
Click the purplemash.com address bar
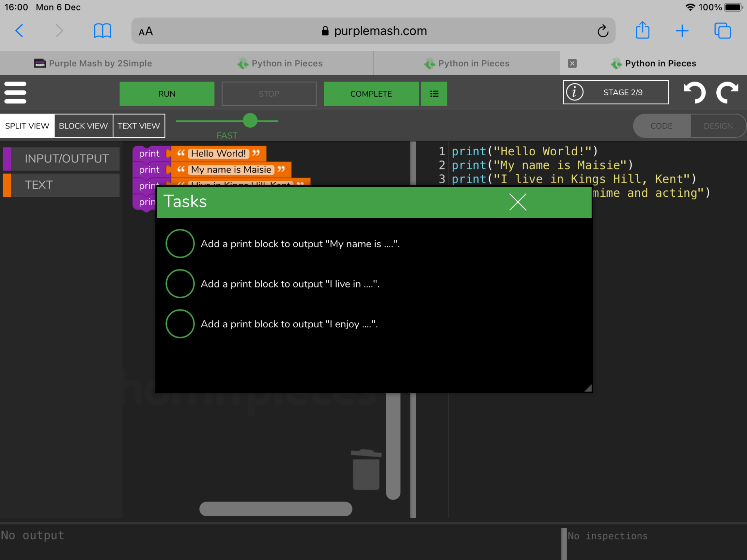pos(373,31)
